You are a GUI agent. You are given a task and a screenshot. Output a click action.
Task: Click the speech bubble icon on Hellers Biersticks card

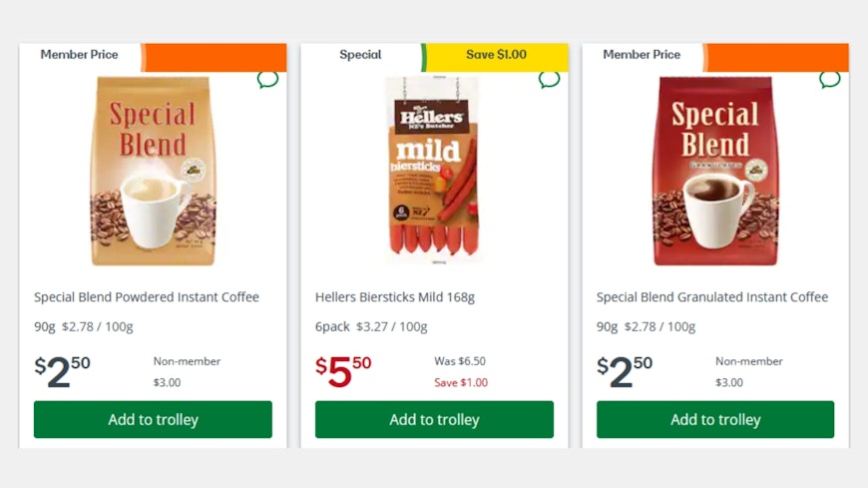pos(549,79)
